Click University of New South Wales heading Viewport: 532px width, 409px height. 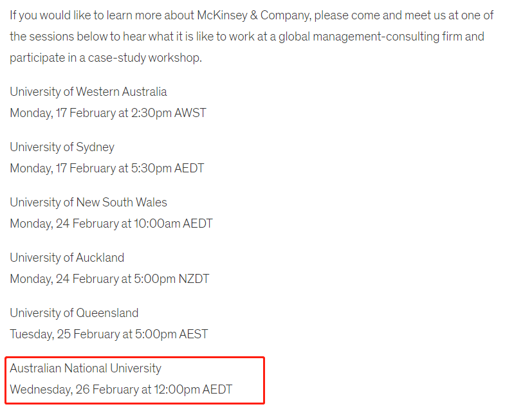pyautogui.click(x=88, y=203)
